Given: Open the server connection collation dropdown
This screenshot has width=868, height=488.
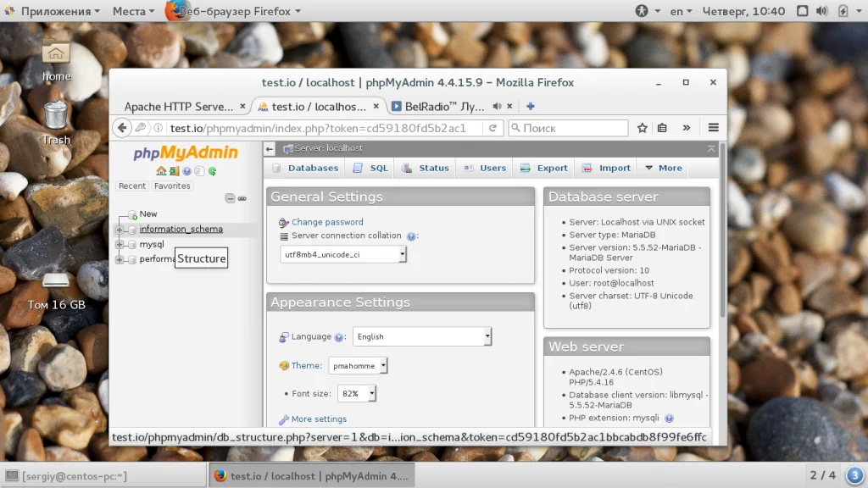Looking at the screenshot, I should click(343, 254).
